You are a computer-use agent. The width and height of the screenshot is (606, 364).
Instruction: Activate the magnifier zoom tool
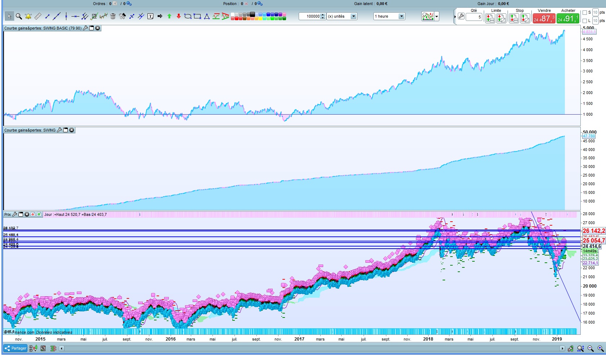(19, 16)
